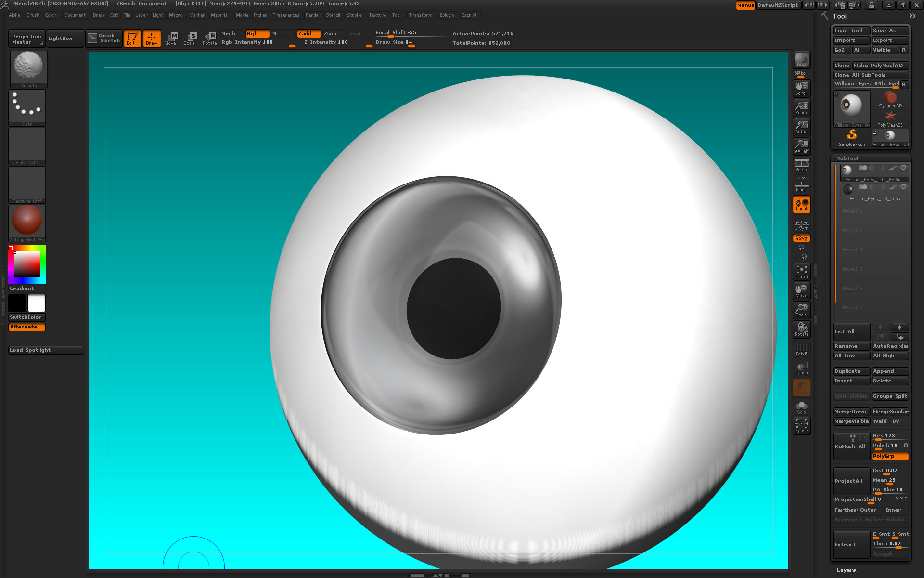Click the Load Spotlight button
Image resolution: width=924 pixels, height=578 pixels.
45,350
